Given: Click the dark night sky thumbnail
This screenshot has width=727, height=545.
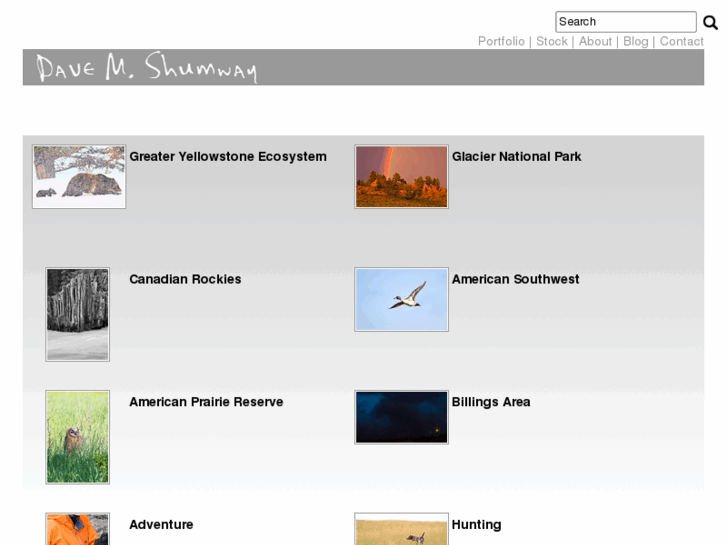Looking at the screenshot, I should click(x=402, y=417).
